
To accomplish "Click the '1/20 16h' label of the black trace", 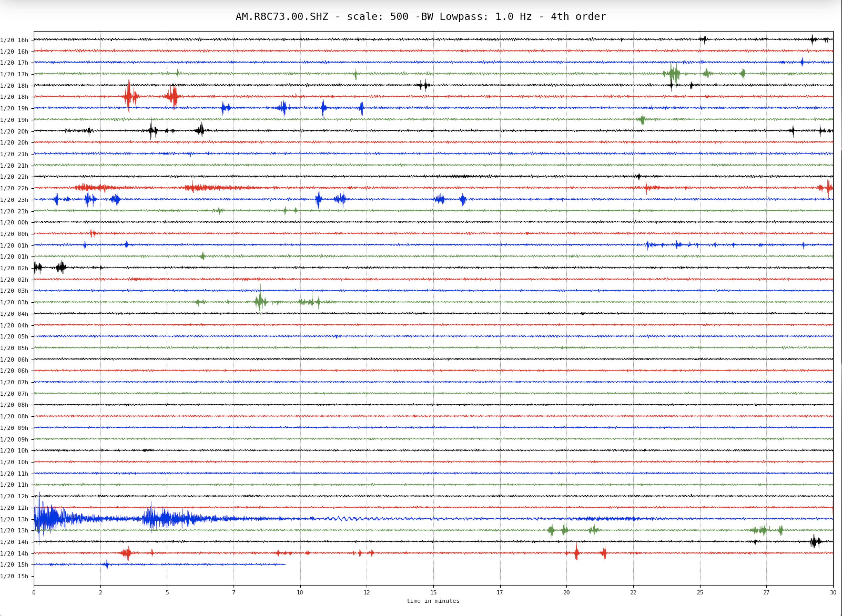I will pos(14,40).
